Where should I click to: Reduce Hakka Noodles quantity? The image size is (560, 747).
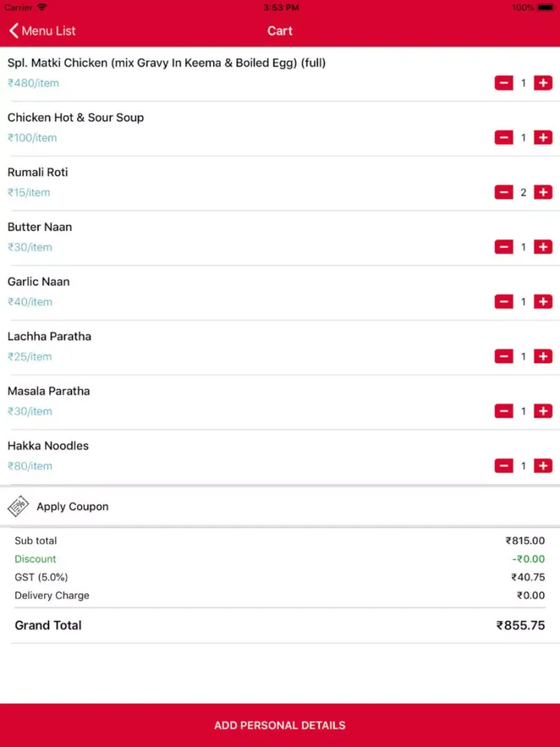pyautogui.click(x=504, y=466)
